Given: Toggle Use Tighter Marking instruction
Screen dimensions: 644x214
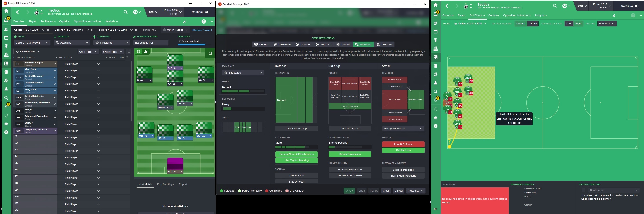Looking at the screenshot, I should coord(296,160).
